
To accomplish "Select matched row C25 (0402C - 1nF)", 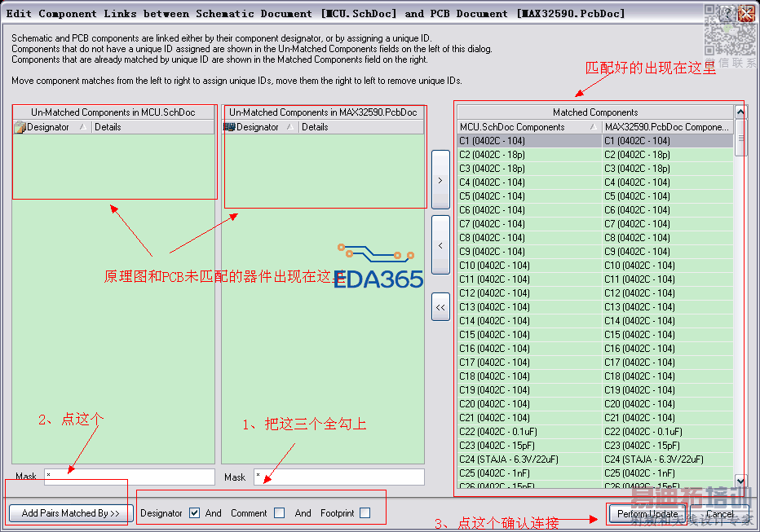I will tap(595, 473).
